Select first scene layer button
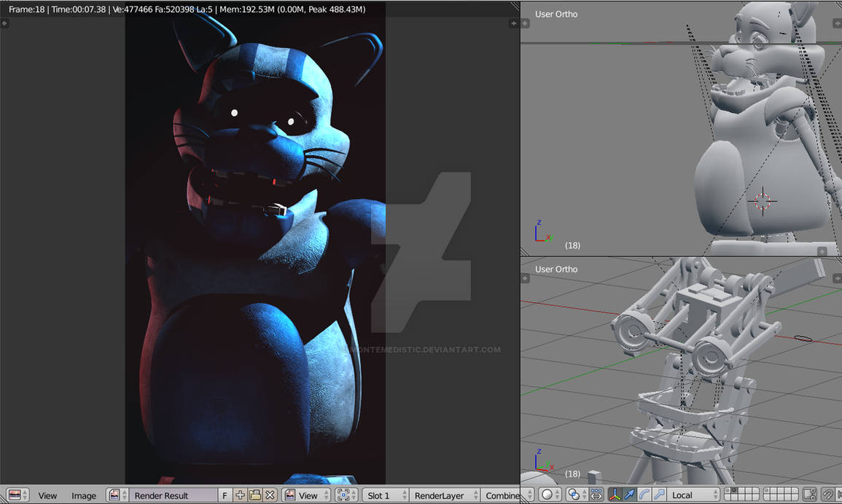This screenshot has width=842, height=504. click(728, 491)
